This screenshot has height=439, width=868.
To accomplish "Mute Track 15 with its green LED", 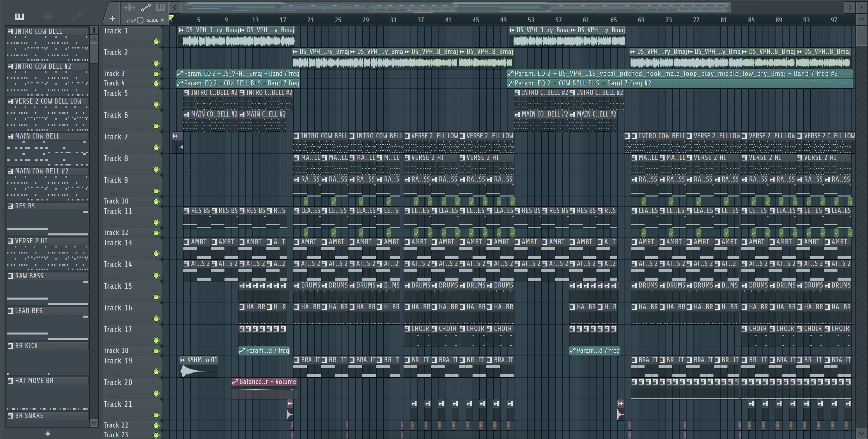I will [156, 297].
